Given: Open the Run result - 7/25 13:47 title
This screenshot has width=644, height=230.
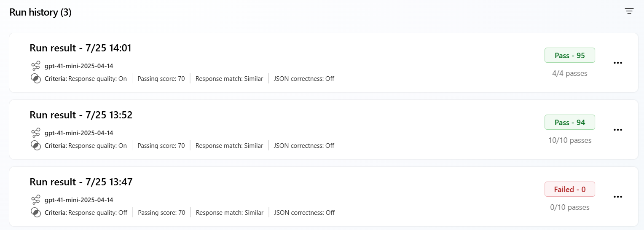Looking at the screenshot, I should point(81,182).
